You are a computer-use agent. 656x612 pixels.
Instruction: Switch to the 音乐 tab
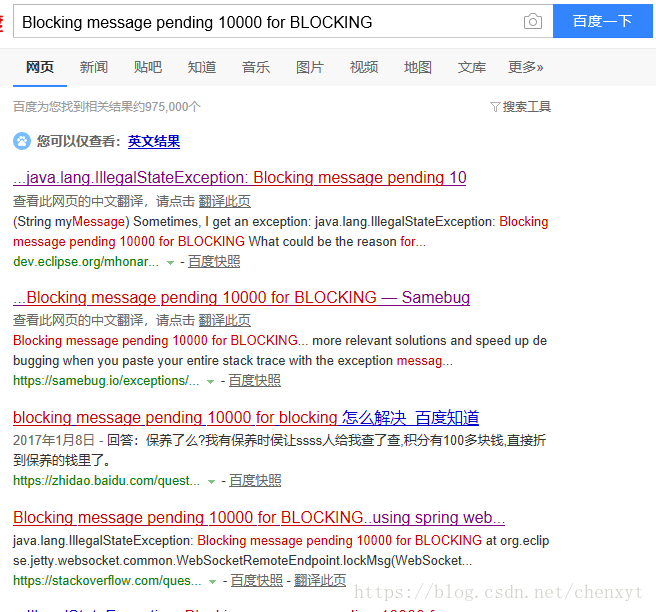[256, 67]
